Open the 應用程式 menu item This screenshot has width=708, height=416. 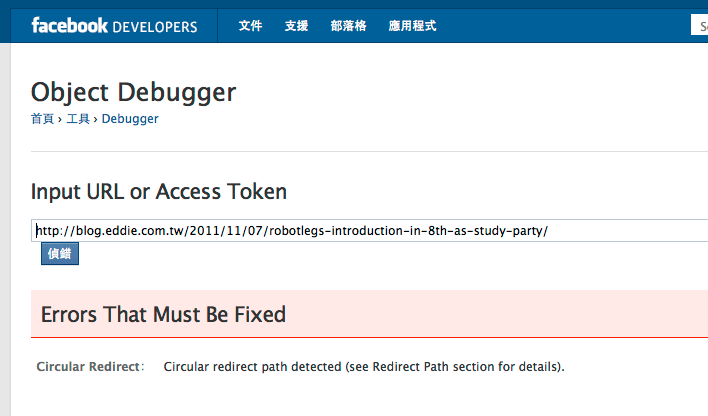coord(412,26)
